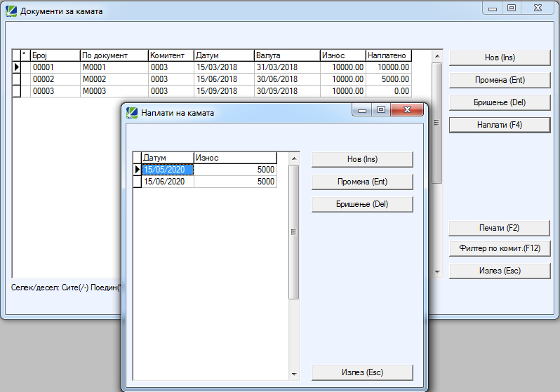Click Комитент column header
Screen dimensions: 560x392
pyautogui.click(x=171, y=55)
